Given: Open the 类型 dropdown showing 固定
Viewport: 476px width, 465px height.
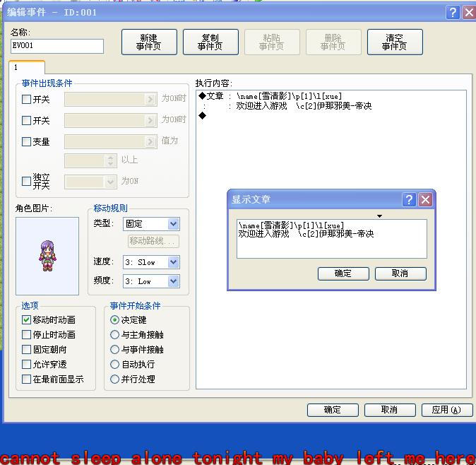Looking at the screenshot, I should click(151, 224).
